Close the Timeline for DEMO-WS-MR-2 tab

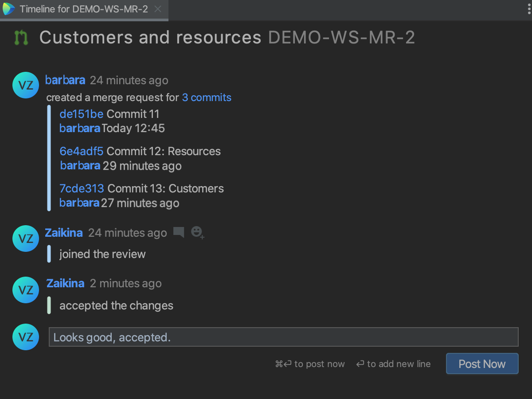click(158, 9)
